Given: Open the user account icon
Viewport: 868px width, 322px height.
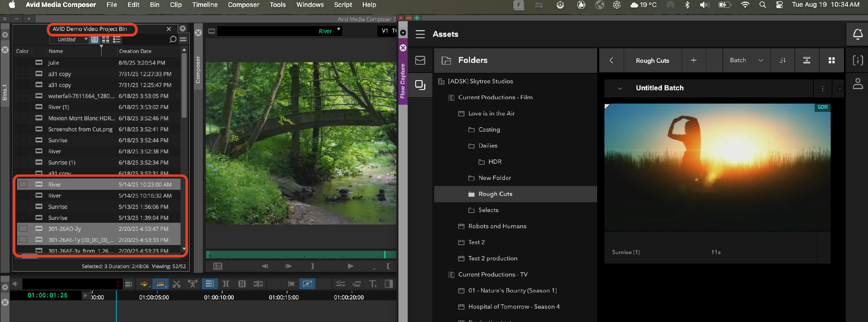Looking at the screenshot, I should pyautogui.click(x=858, y=84).
